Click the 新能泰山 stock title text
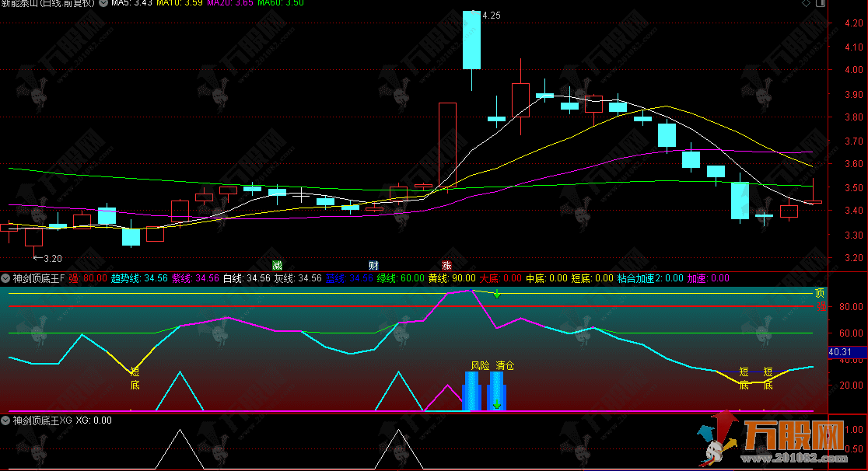 (x=22, y=3)
